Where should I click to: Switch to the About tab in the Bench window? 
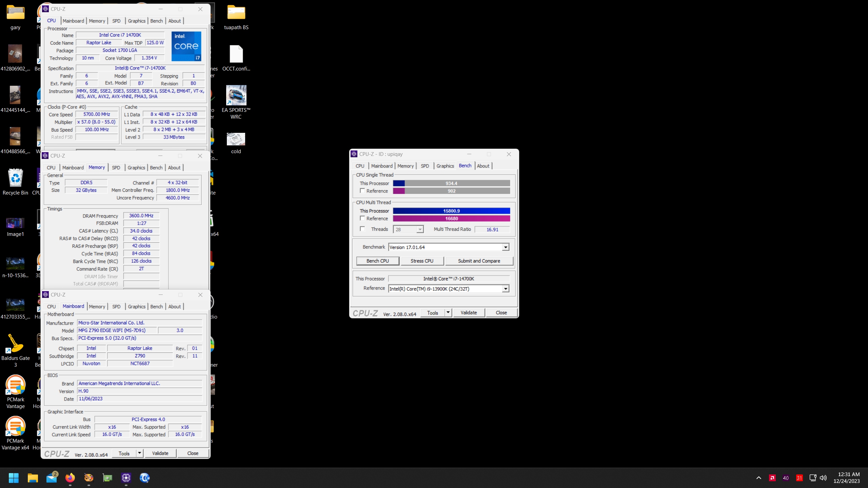point(483,166)
